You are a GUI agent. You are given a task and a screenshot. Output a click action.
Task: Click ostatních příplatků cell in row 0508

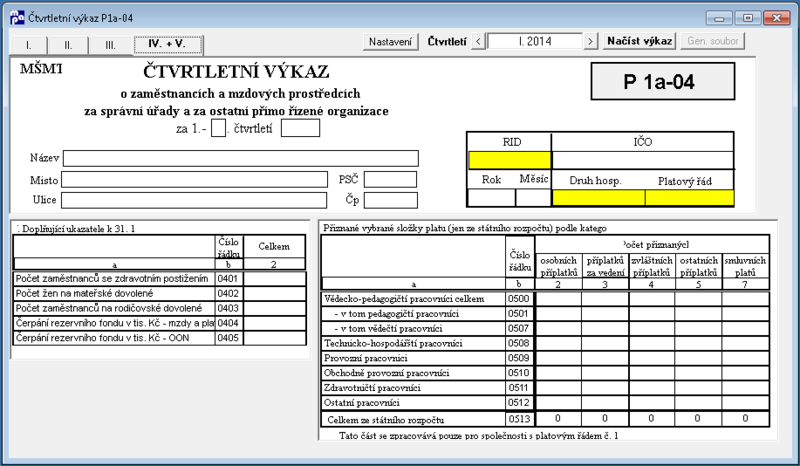point(698,343)
